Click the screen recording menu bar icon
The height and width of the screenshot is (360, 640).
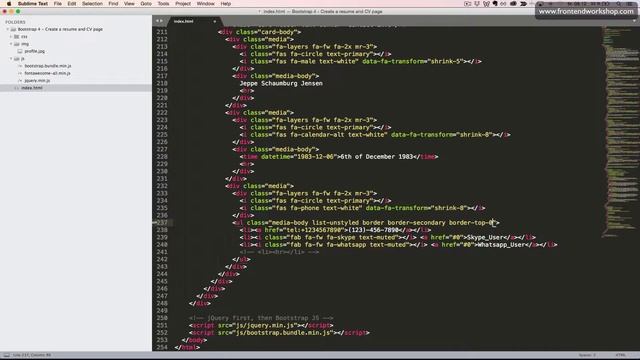click(x=467, y=4)
